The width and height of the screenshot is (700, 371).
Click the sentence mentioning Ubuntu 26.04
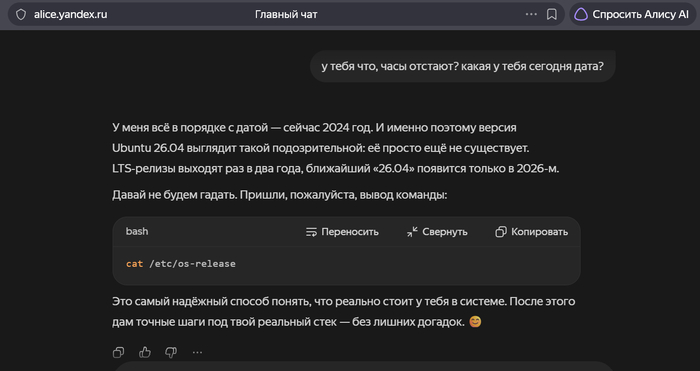[x=321, y=148]
